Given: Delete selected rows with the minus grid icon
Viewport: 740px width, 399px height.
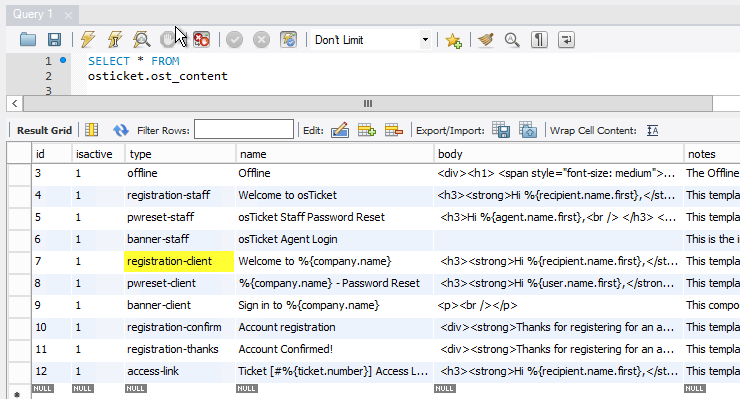Looking at the screenshot, I should click(x=394, y=130).
